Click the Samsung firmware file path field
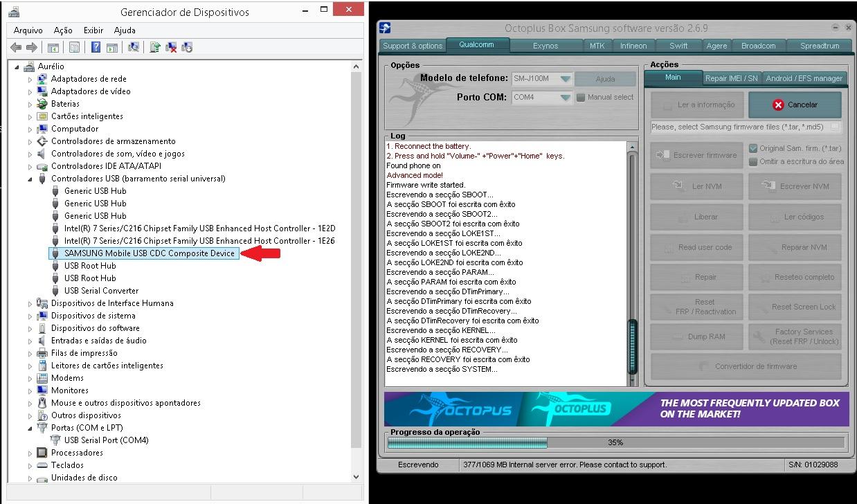 pyautogui.click(x=746, y=127)
